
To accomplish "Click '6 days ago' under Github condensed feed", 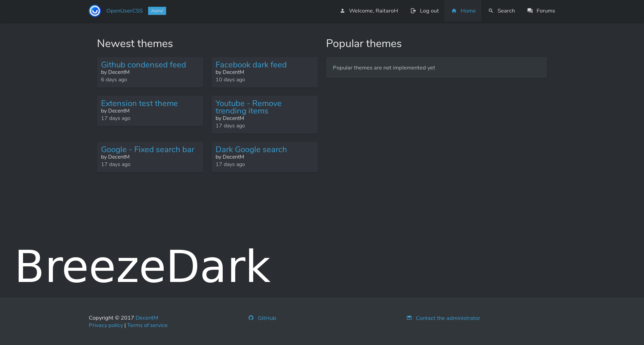I will coord(114,80).
